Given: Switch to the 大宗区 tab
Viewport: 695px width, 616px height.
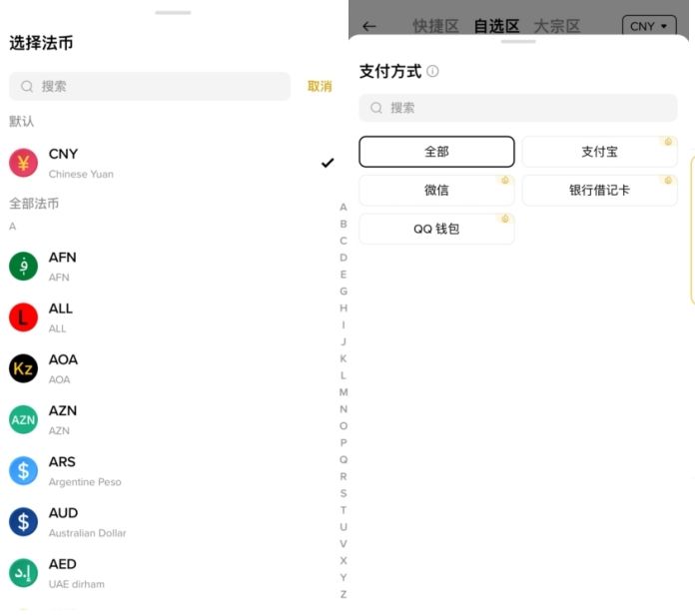Looking at the screenshot, I should 556,26.
